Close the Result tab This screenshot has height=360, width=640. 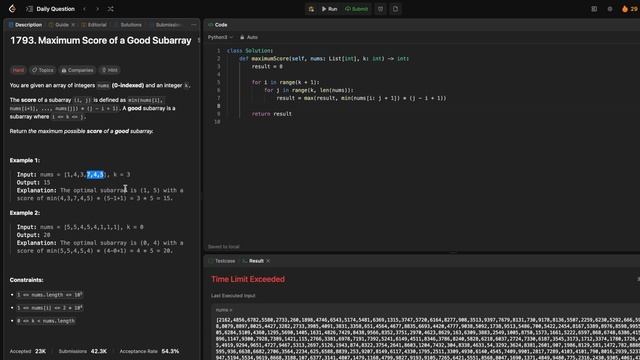click(x=268, y=260)
